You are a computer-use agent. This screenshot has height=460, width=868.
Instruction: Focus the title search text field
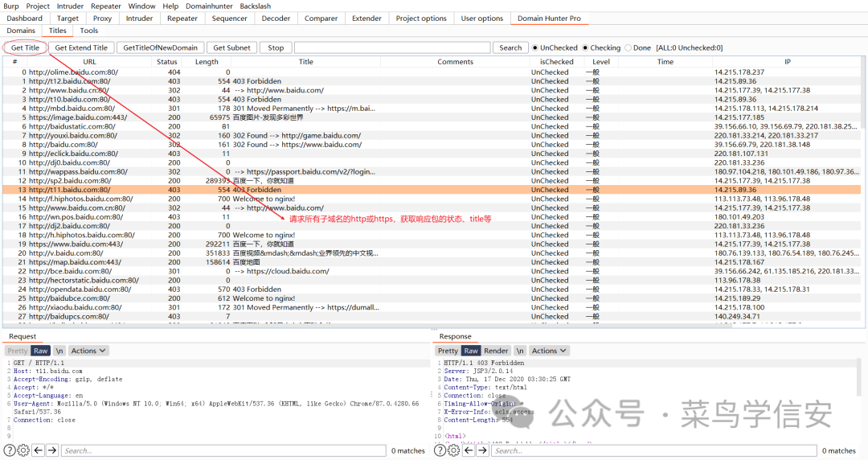point(392,47)
